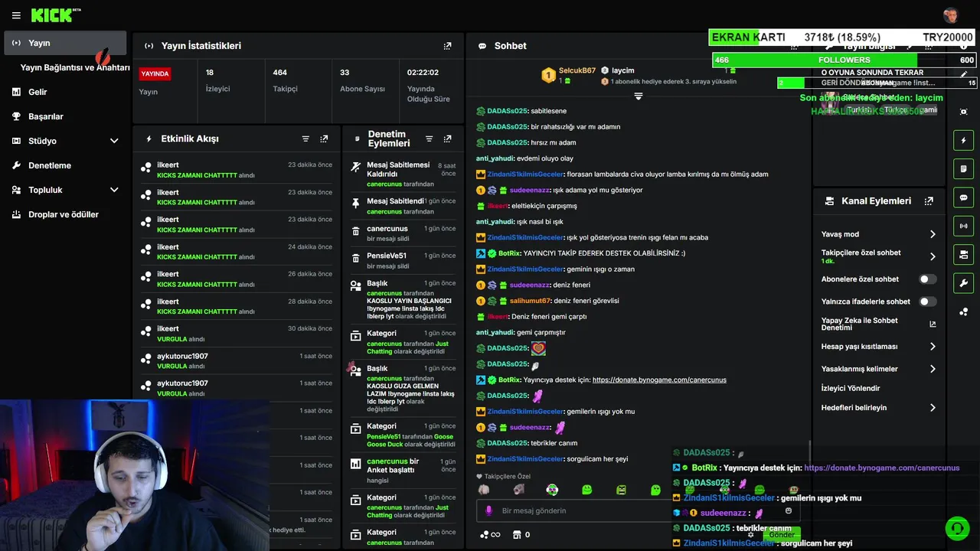
Task: Click İzleyici Yönlendir in Kanal Eylemleri
Action: [x=851, y=388]
